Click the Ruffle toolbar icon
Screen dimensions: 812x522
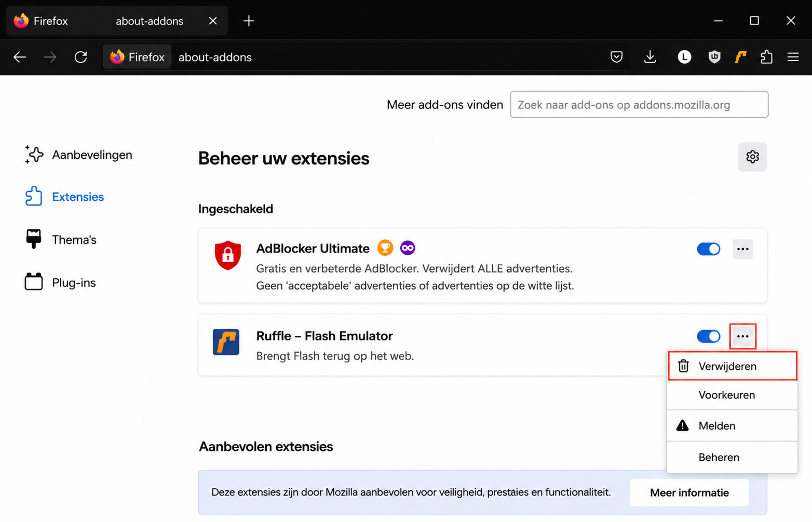tap(741, 57)
